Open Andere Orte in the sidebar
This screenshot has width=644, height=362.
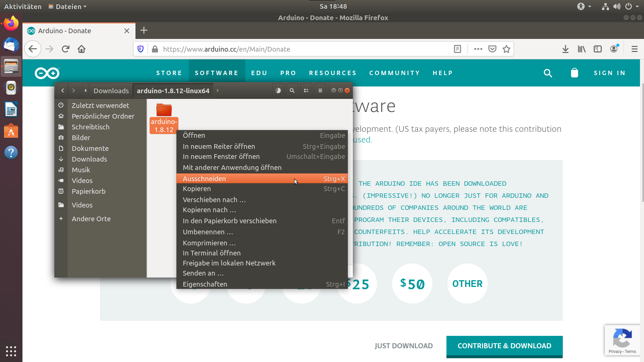(x=100, y=219)
